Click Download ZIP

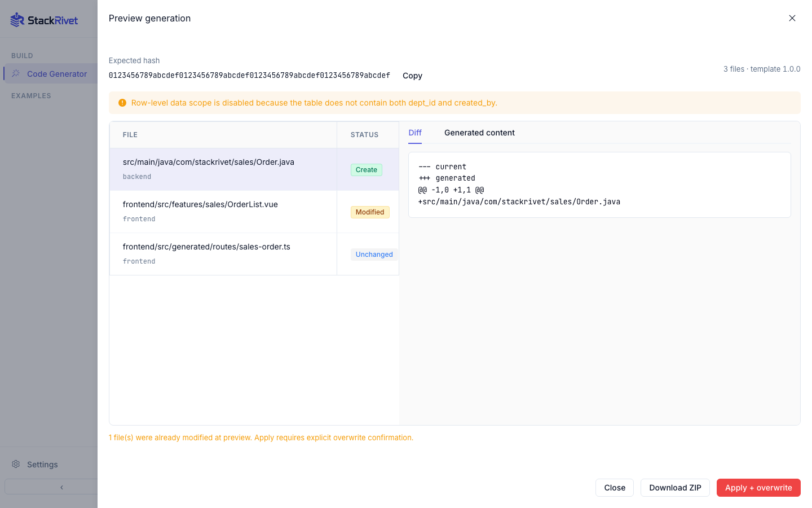tap(675, 488)
